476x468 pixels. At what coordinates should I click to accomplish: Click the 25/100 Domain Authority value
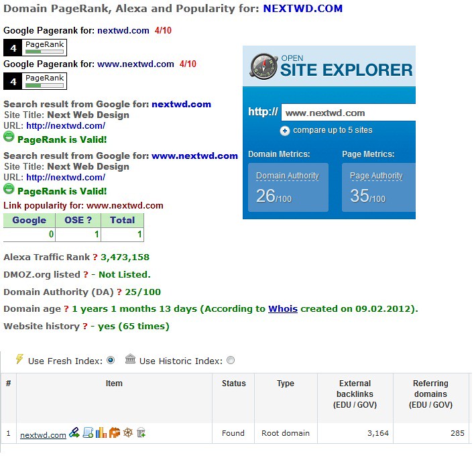(143, 292)
